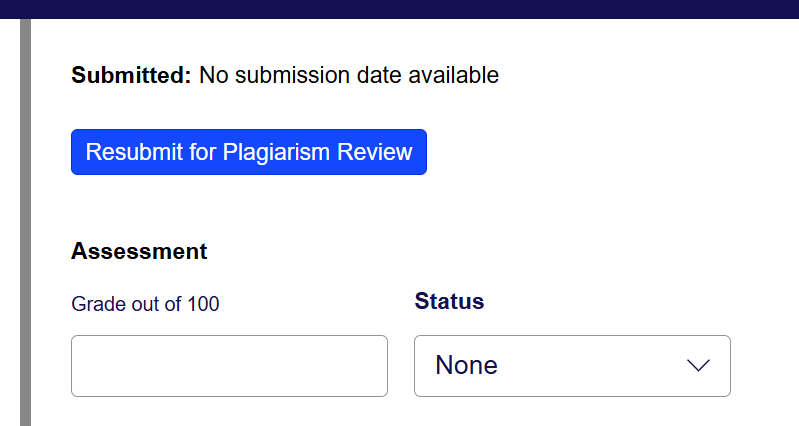Expand the Status combo box via its arrow

point(698,365)
